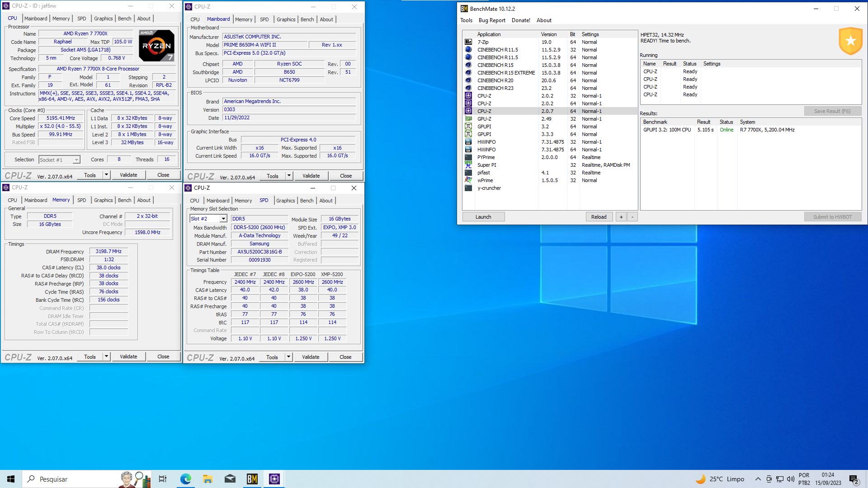Expand Tools dropdown arrow in CPU-Z Memory window
The image size is (868, 488).
coord(106,357)
